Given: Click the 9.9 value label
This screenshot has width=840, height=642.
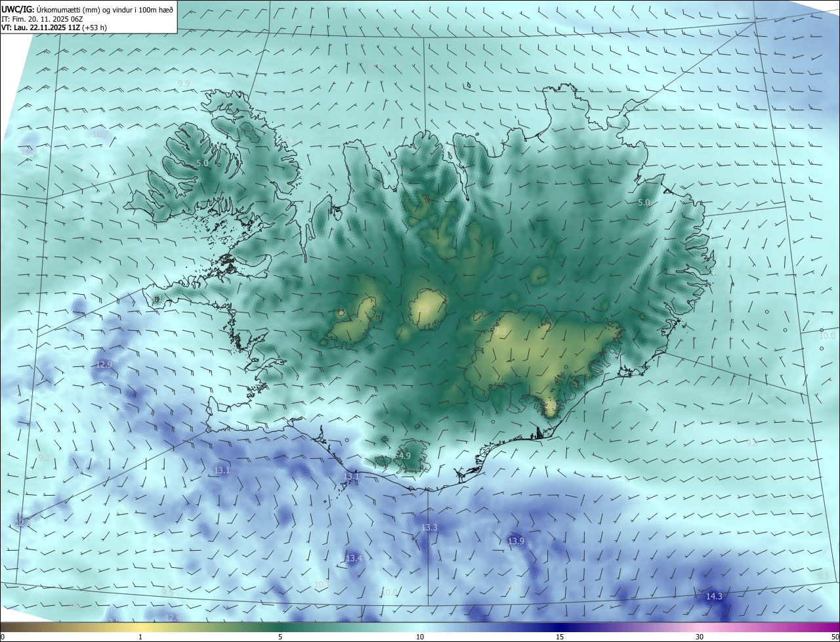Looking at the screenshot, I should coord(184,83).
